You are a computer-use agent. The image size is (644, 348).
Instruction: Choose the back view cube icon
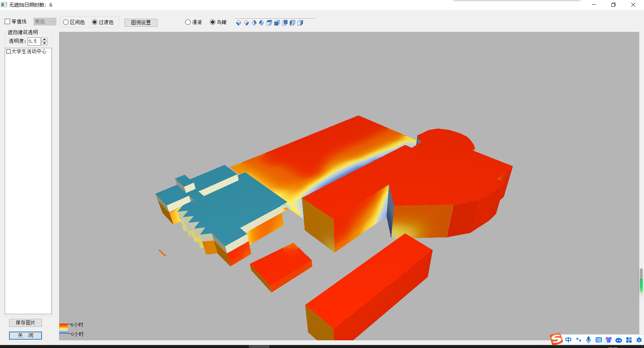pyautogui.click(x=285, y=23)
